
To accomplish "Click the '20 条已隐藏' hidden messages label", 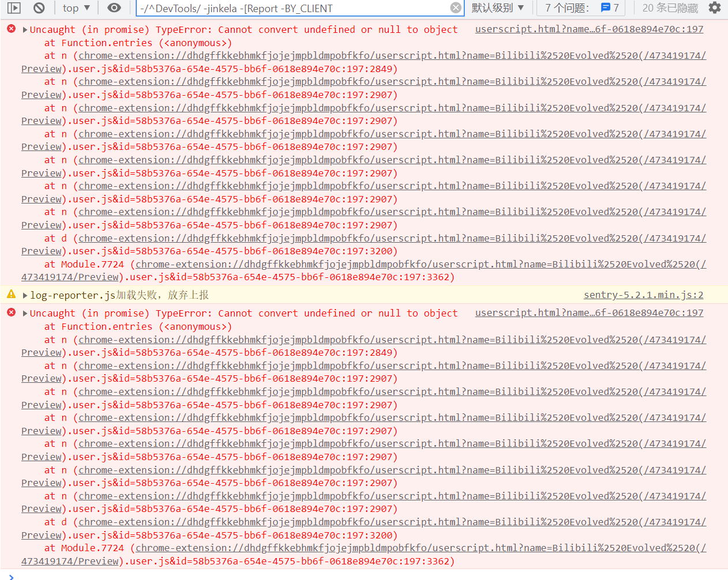I will point(670,8).
